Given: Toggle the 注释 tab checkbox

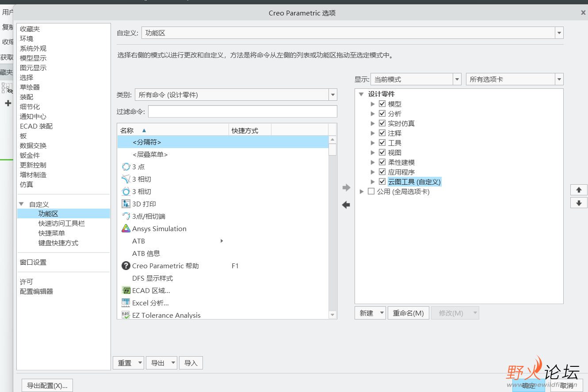Looking at the screenshot, I should pos(382,133).
